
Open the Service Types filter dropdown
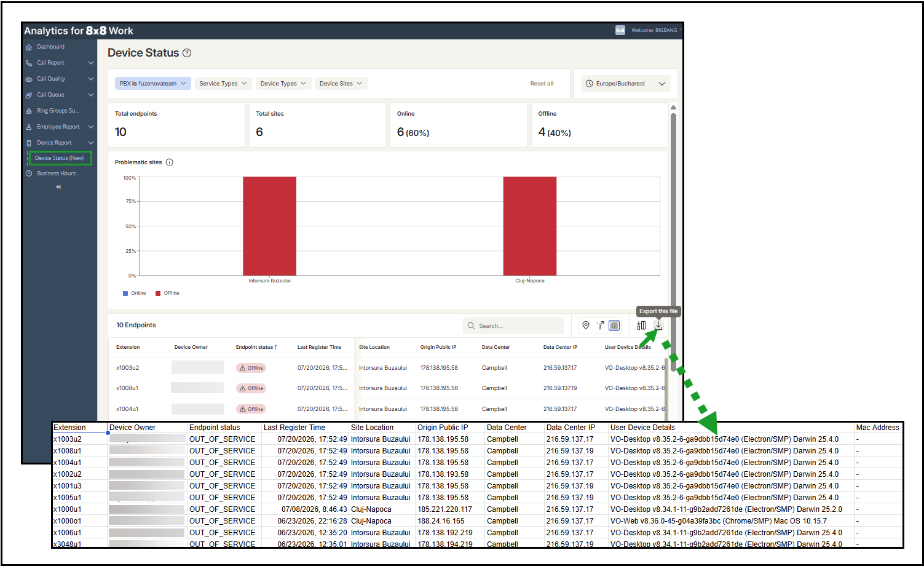pos(223,84)
